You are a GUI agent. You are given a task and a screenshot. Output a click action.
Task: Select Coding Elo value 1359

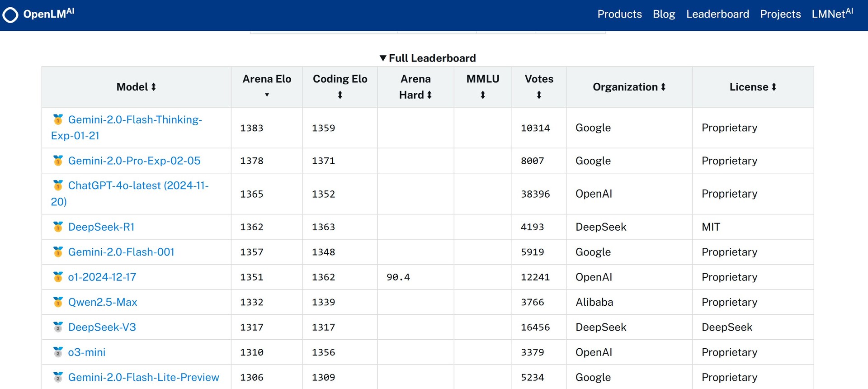[323, 128]
